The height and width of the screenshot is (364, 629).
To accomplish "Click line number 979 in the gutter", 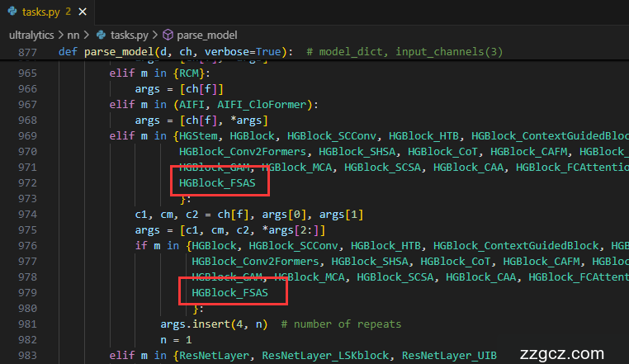I will click(x=28, y=292).
